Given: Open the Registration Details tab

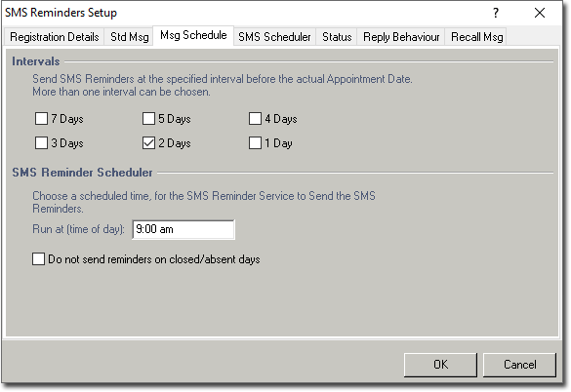Looking at the screenshot, I should 55,37.
